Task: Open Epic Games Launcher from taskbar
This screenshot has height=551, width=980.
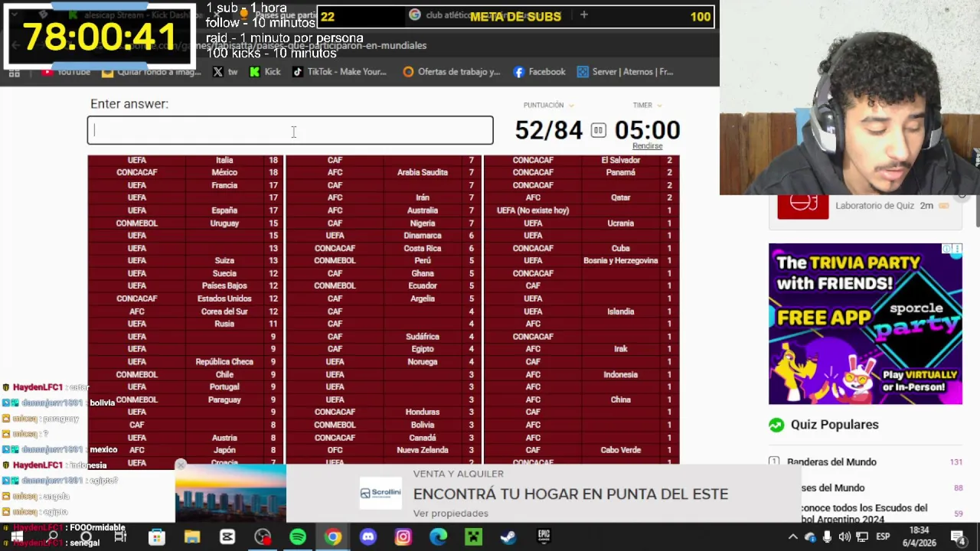Action: coord(544,537)
